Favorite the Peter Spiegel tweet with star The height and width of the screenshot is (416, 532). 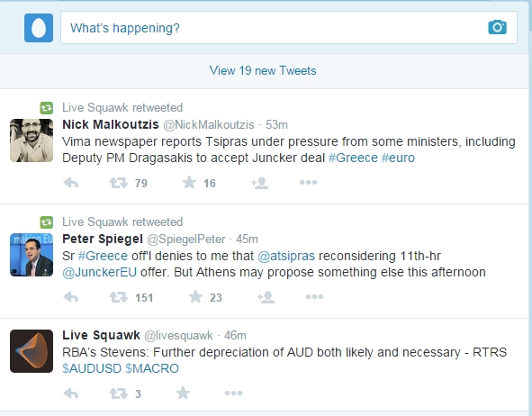[x=195, y=297]
